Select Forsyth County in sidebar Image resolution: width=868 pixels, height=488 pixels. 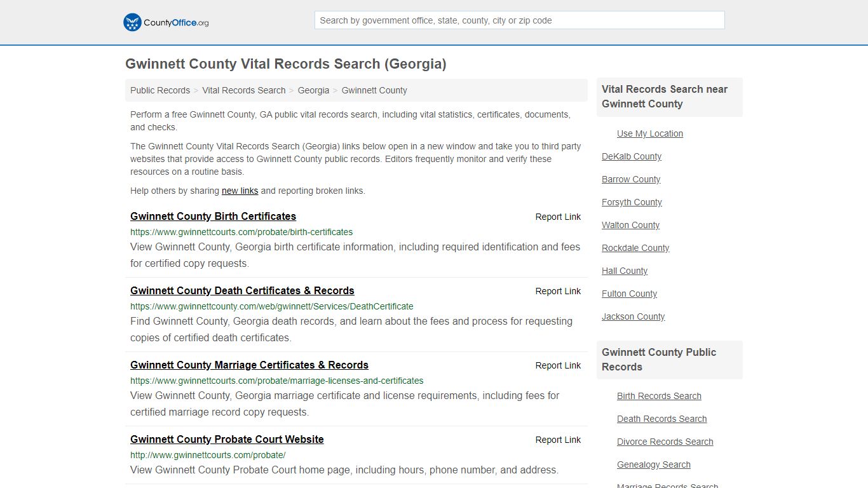point(632,202)
